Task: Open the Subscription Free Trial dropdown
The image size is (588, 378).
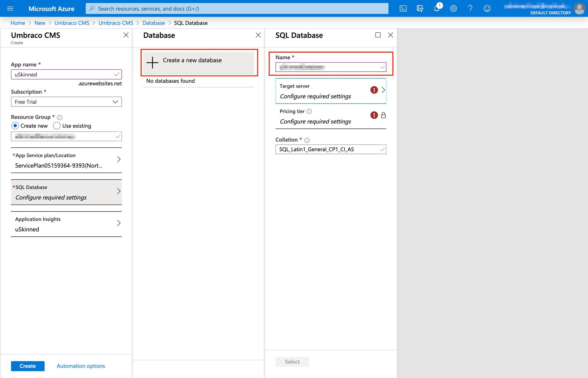Action: [x=66, y=102]
